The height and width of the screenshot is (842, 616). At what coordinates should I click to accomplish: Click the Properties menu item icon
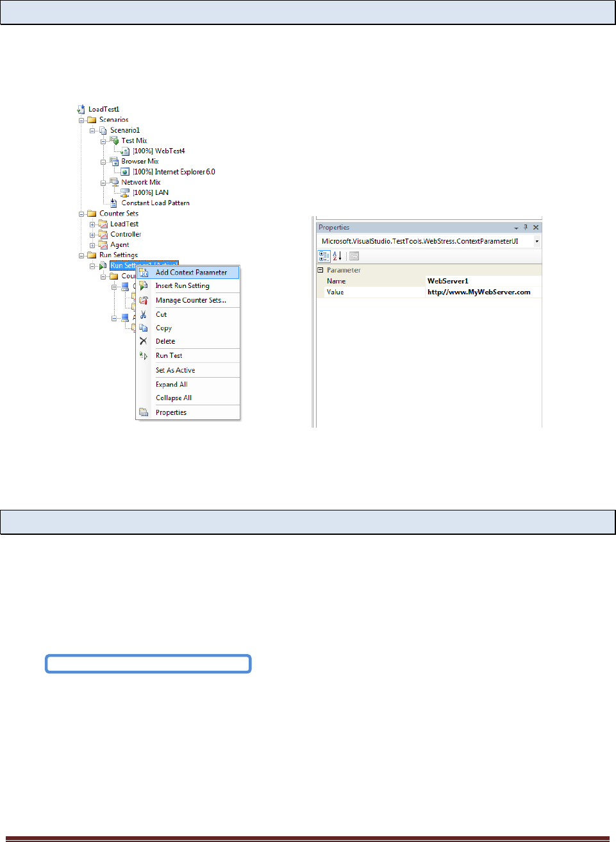tap(144, 412)
